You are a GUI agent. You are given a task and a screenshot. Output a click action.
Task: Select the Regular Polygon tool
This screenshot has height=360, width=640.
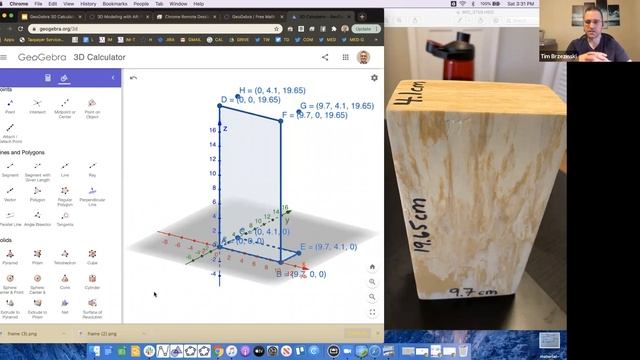[65, 196]
